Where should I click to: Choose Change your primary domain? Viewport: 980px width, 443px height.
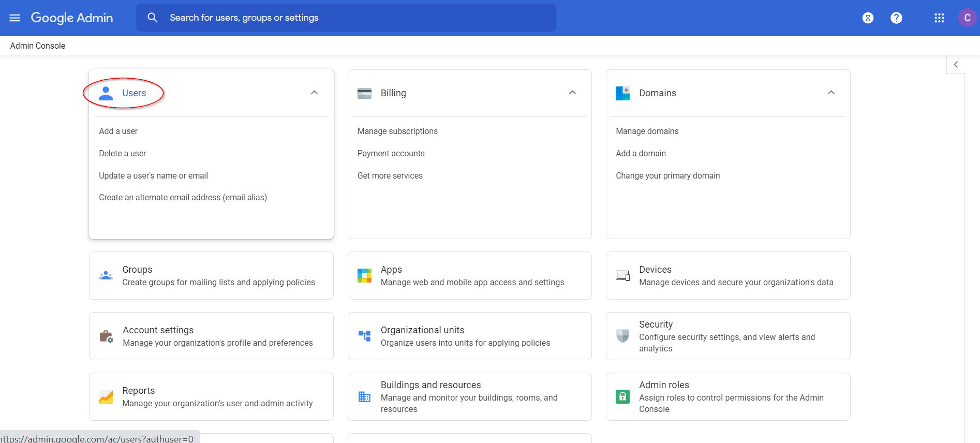pyautogui.click(x=668, y=176)
